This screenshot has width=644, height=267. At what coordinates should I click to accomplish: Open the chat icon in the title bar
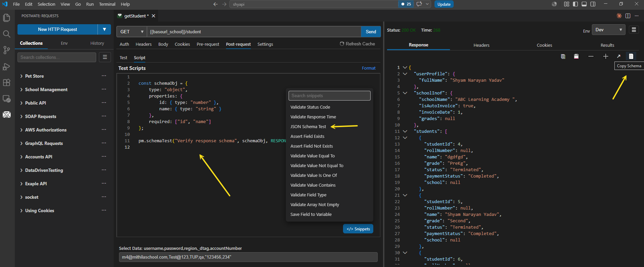[x=419, y=4]
